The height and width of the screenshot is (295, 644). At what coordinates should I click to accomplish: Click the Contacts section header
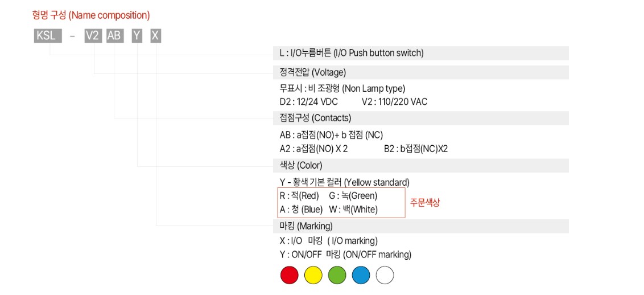(x=421, y=118)
